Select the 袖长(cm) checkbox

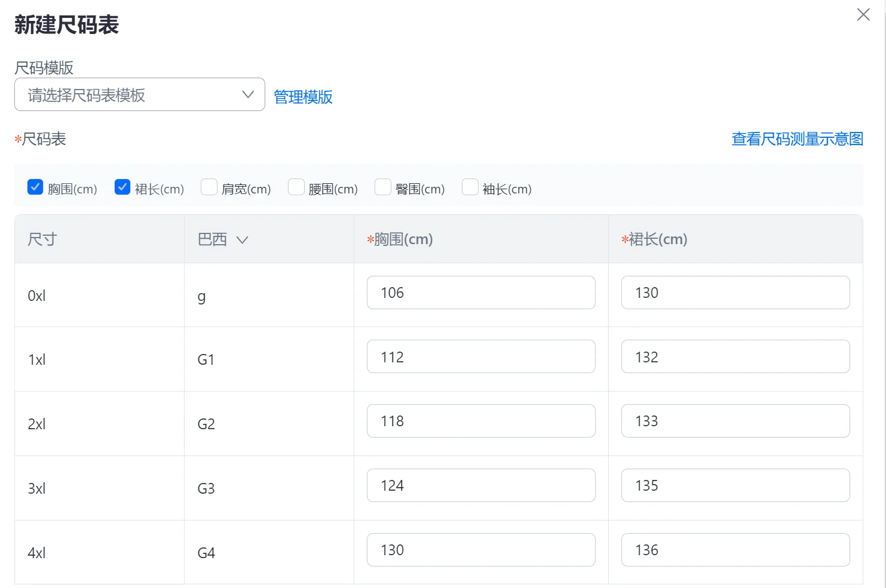(x=470, y=187)
